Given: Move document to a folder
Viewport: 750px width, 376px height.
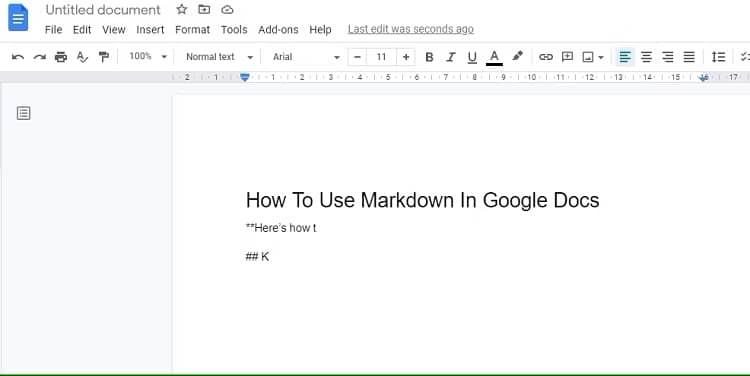Looking at the screenshot, I should click(x=204, y=9).
